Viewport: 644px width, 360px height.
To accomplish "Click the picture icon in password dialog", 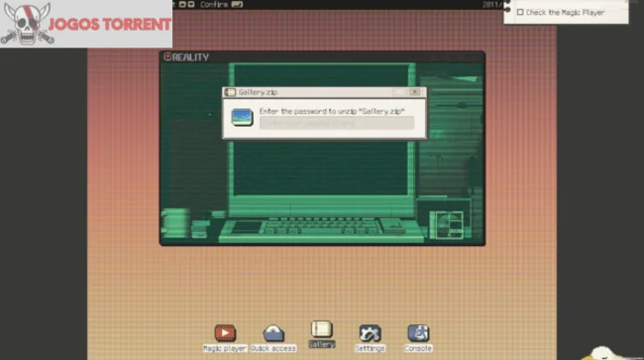I will point(242,117).
